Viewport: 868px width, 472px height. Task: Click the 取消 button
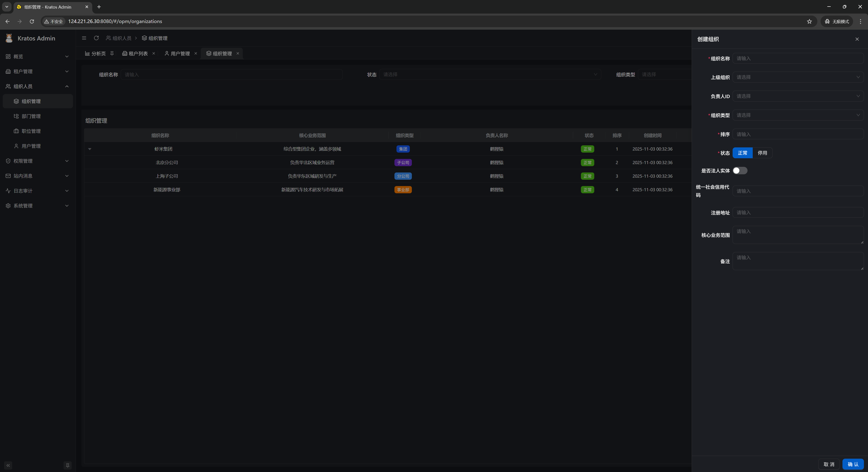[829, 464]
